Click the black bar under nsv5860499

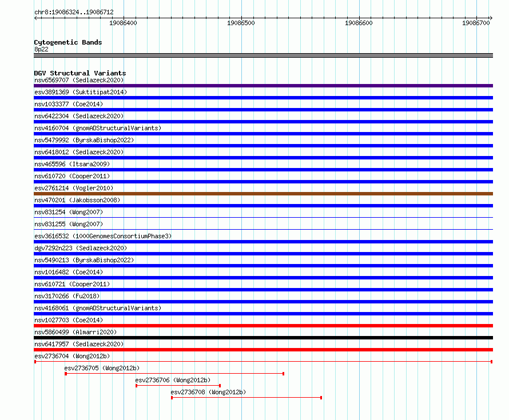tap(263, 338)
